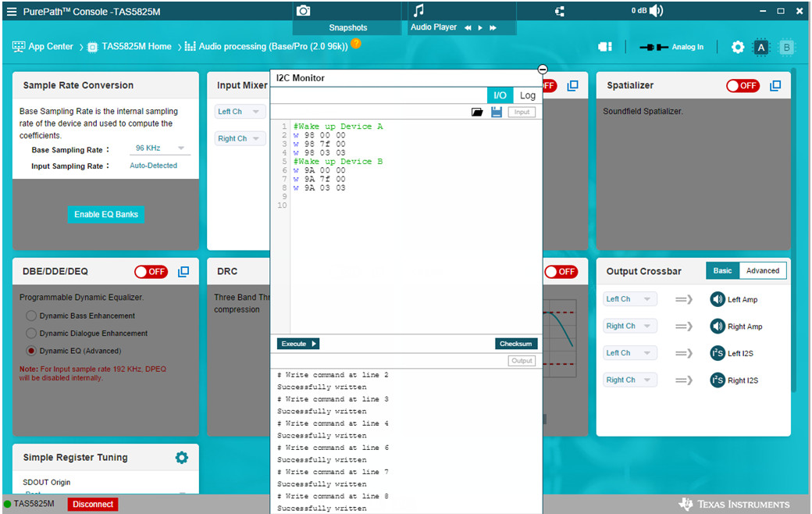The image size is (812, 514).
Task: Open Input Mixer Left Ch dropdown
Action: tap(240, 112)
